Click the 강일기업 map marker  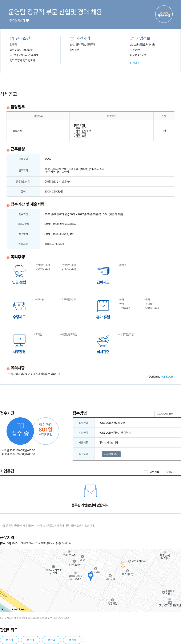click(112, 600)
